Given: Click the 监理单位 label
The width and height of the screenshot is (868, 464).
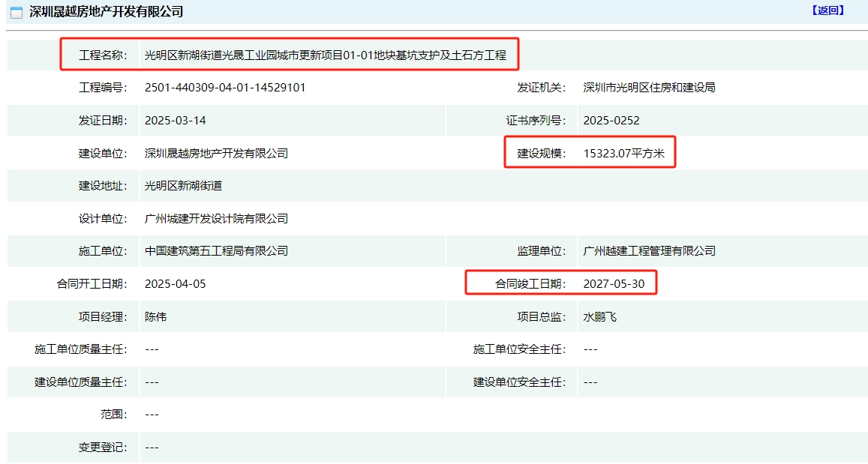Looking at the screenshot, I should tap(542, 251).
